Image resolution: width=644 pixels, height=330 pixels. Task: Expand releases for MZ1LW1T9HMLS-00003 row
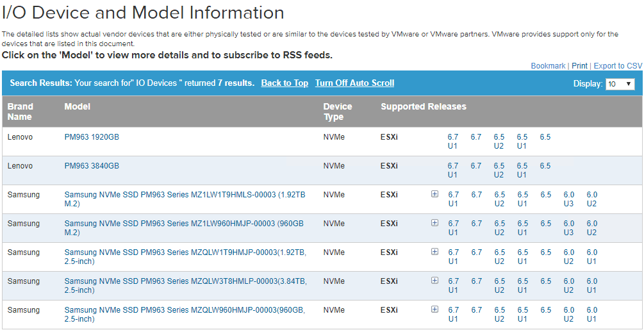tap(435, 194)
